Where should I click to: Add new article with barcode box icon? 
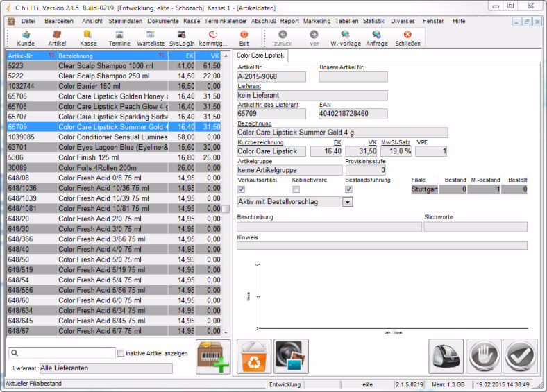(213, 357)
